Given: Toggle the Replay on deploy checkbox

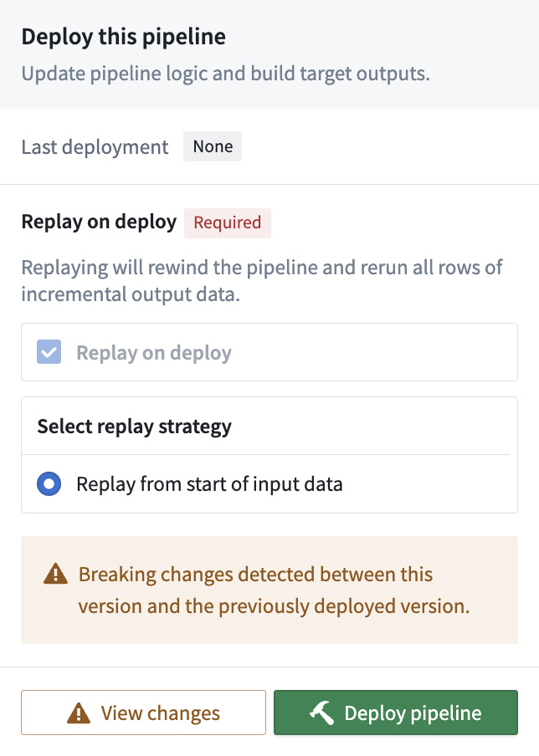Looking at the screenshot, I should click(x=49, y=352).
